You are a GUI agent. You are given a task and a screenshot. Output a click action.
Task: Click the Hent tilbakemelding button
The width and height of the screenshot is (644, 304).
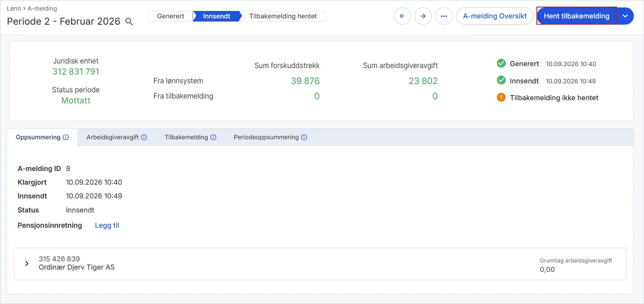(576, 16)
